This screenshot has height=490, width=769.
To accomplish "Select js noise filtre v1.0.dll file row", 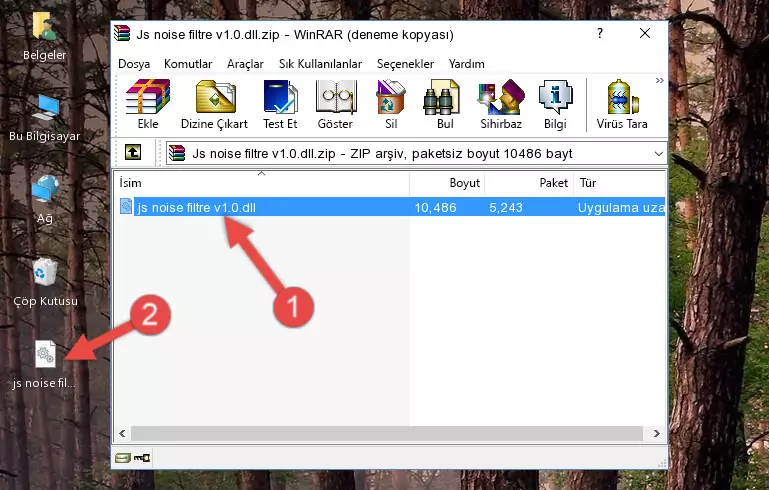I will [x=391, y=207].
